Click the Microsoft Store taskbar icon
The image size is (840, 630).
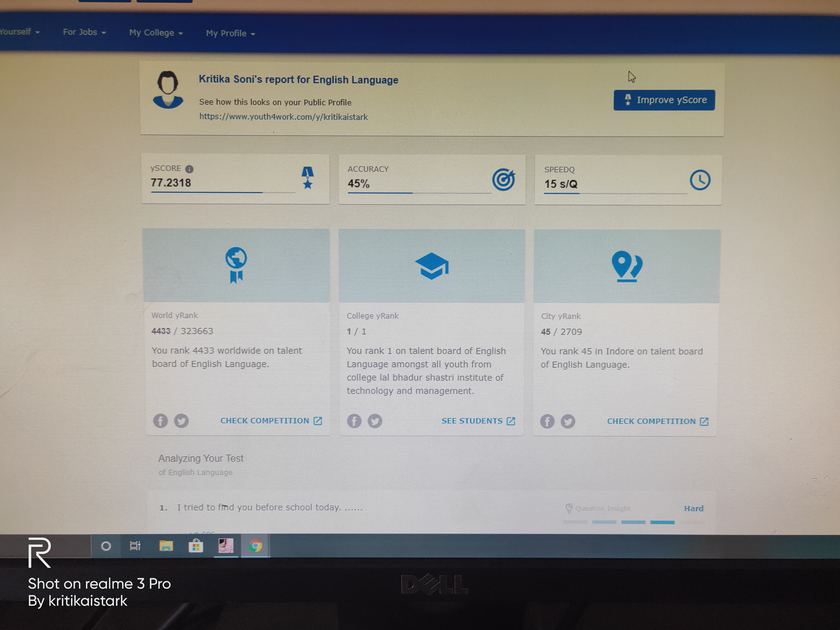(196, 546)
